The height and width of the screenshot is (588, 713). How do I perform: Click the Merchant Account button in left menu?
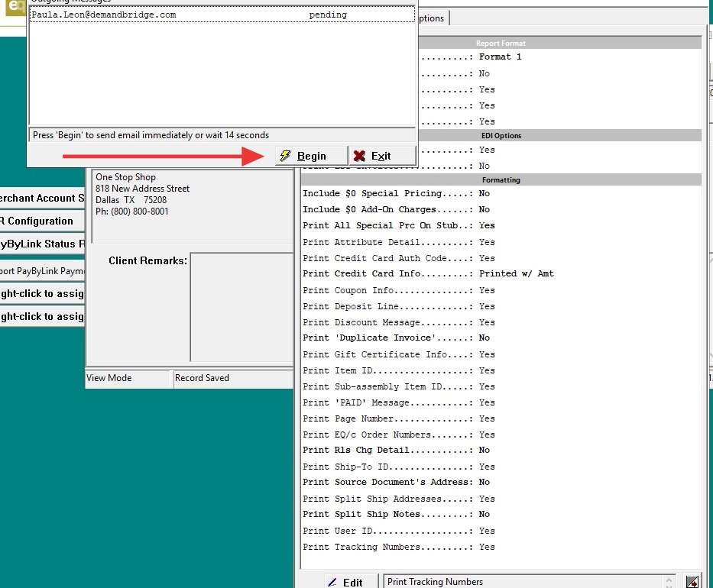pyautogui.click(x=42, y=198)
